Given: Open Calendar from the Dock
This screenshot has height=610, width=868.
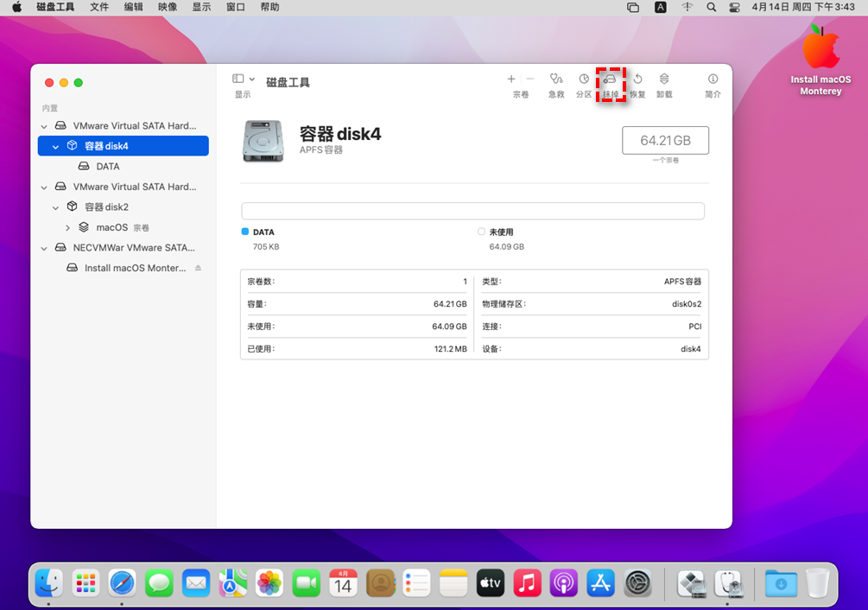Looking at the screenshot, I should coord(343,583).
